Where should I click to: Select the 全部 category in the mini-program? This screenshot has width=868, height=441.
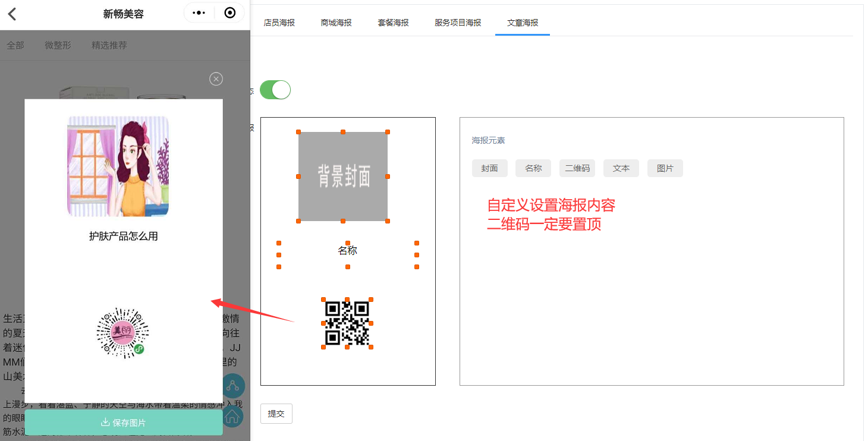coord(15,45)
